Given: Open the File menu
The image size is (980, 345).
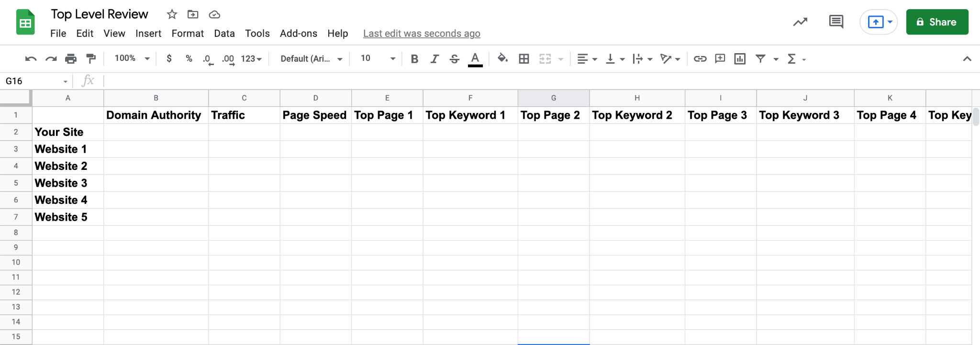Looking at the screenshot, I should 58,33.
